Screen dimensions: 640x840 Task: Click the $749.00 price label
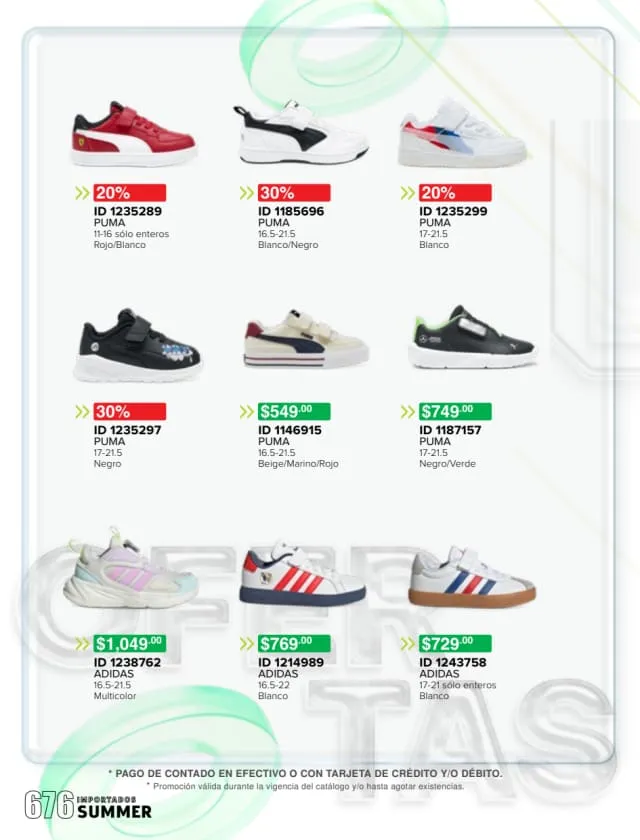(x=455, y=411)
